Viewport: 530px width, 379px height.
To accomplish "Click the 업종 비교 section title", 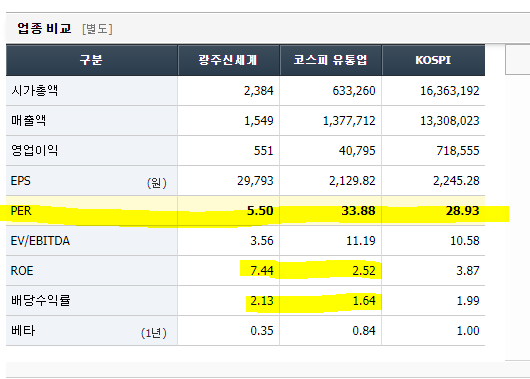I will [44, 28].
